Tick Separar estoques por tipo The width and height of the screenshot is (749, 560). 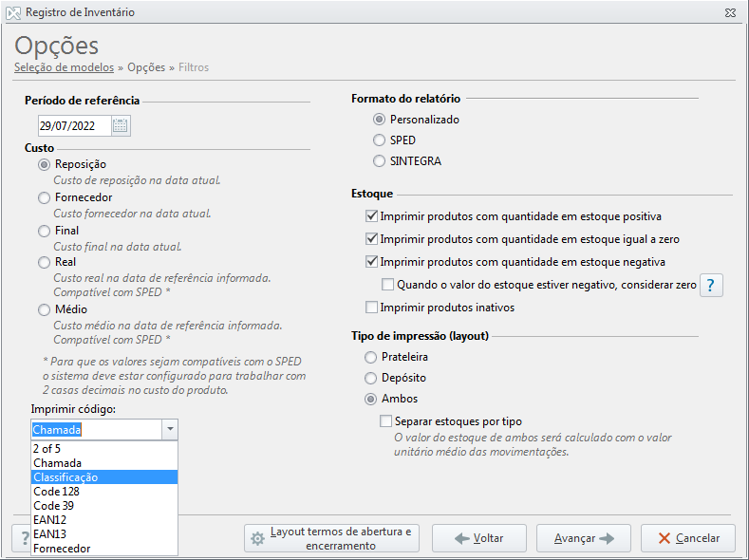(385, 421)
